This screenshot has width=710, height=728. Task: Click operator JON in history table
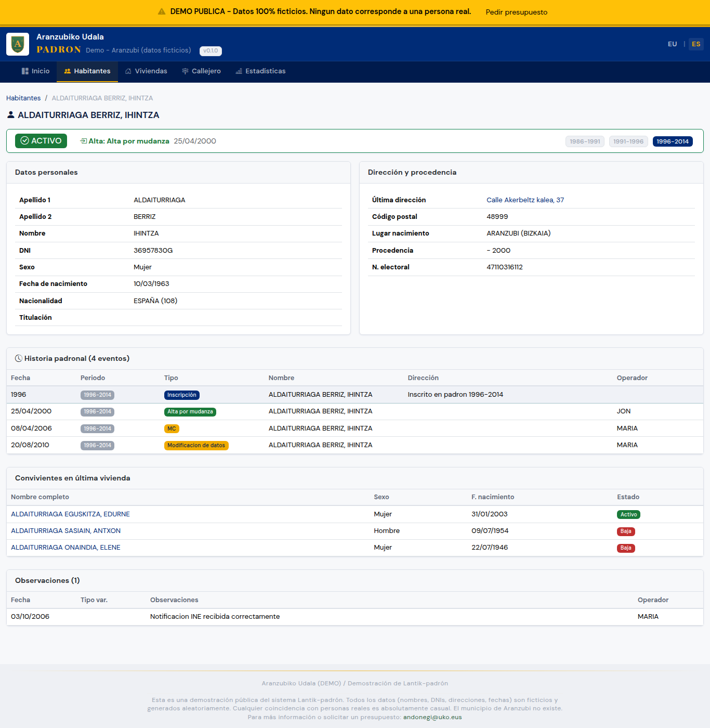623,411
